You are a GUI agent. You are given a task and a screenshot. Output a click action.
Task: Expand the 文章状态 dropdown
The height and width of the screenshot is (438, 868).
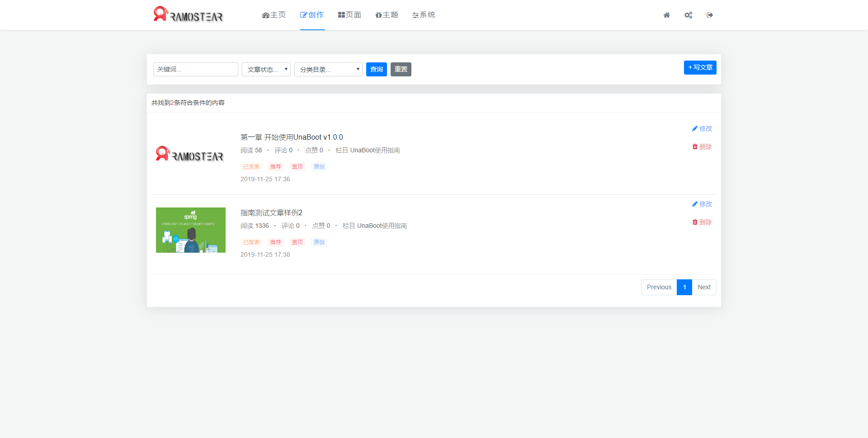coord(266,69)
